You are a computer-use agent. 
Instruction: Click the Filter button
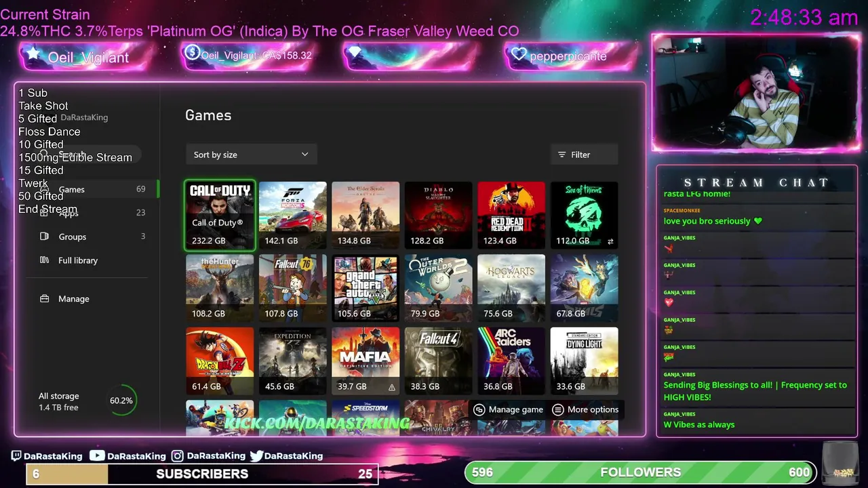click(584, 155)
